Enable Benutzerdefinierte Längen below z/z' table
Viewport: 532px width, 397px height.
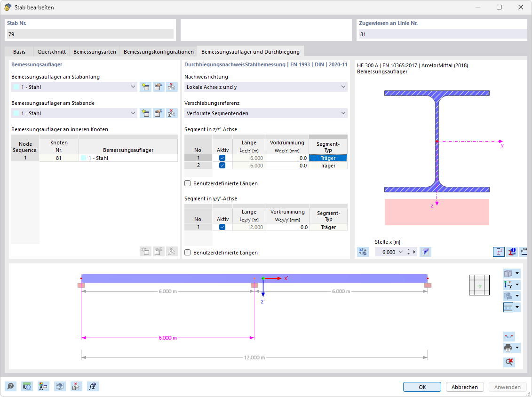(x=187, y=184)
